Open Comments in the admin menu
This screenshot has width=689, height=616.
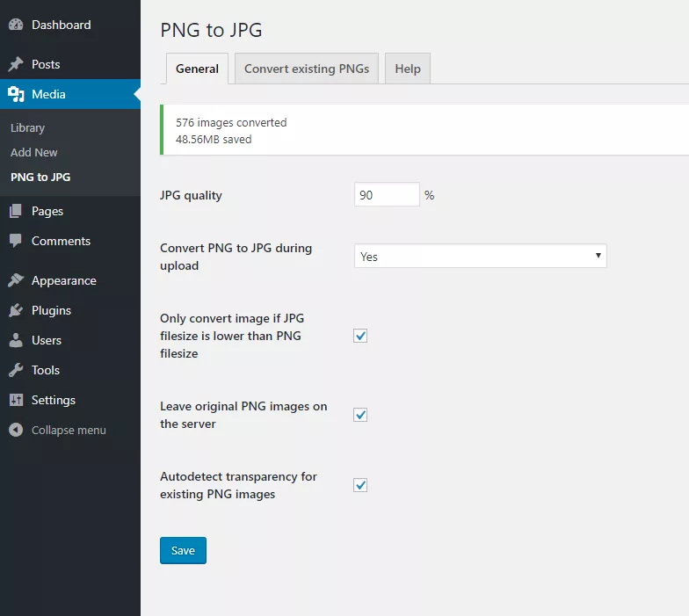[61, 241]
